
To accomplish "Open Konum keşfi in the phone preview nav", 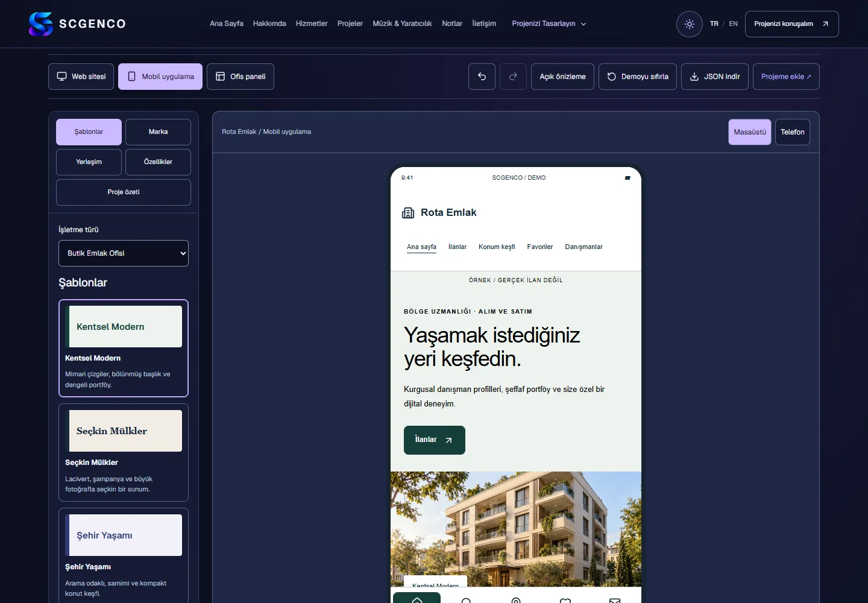I will 497,247.
